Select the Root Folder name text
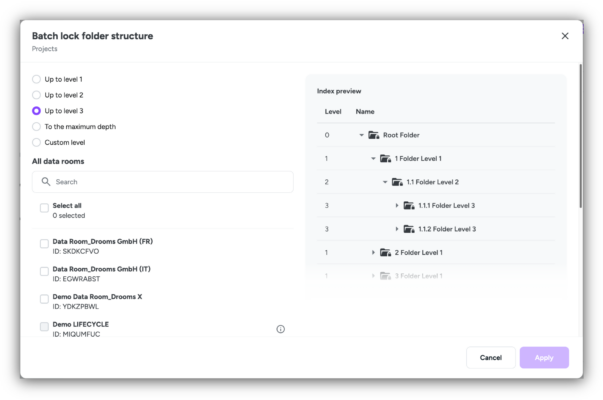The width and height of the screenshot is (603, 400). [x=401, y=135]
